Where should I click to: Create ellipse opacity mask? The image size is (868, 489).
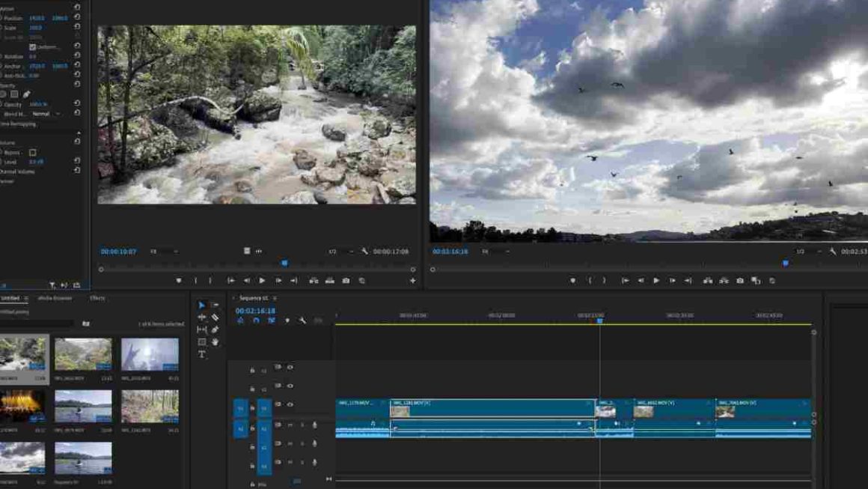tap(3, 94)
